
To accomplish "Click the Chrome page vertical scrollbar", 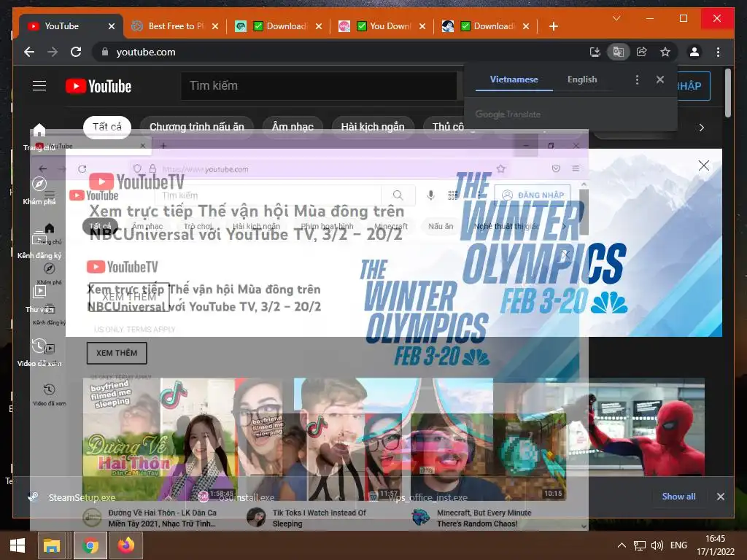I will pos(727,93).
